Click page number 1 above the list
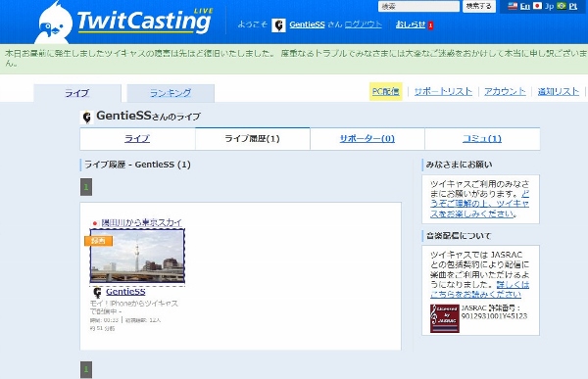 [86, 187]
